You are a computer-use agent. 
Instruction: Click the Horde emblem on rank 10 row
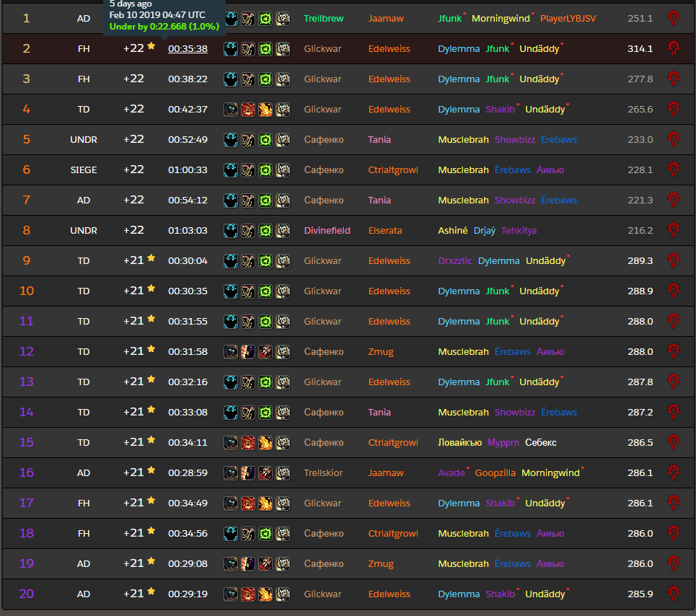coord(674,291)
